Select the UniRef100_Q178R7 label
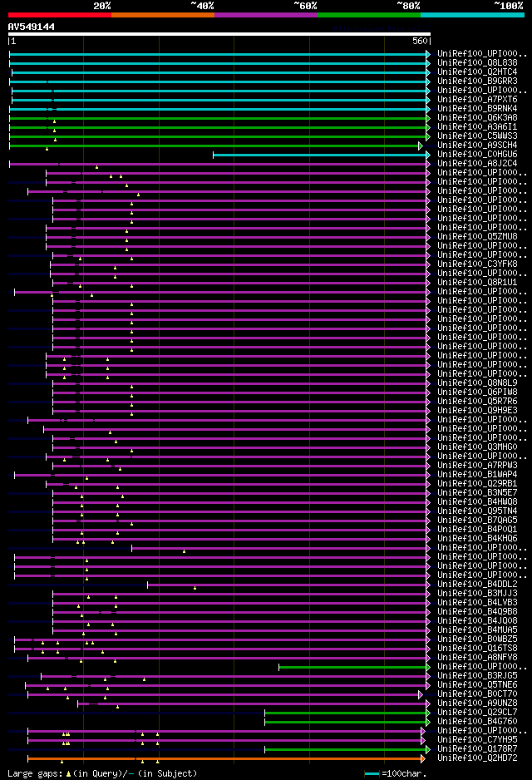This screenshot has height=780, width=532. click(x=477, y=748)
